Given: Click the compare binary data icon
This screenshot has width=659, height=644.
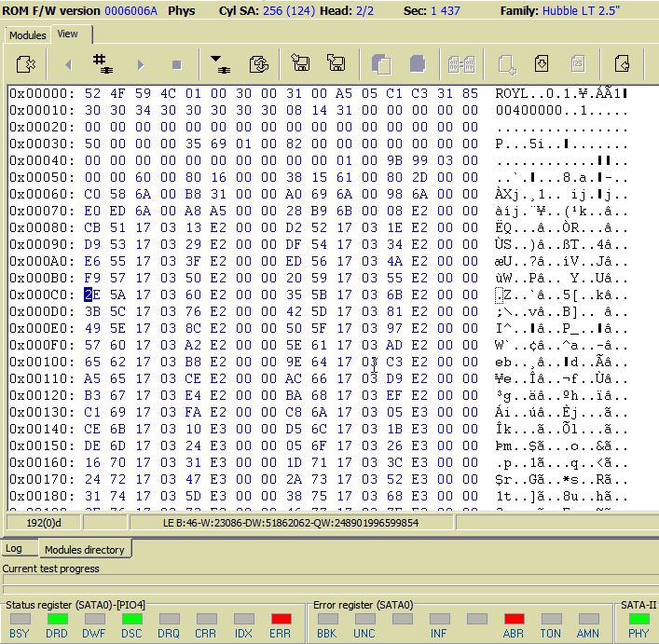Looking at the screenshot, I should [461, 64].
